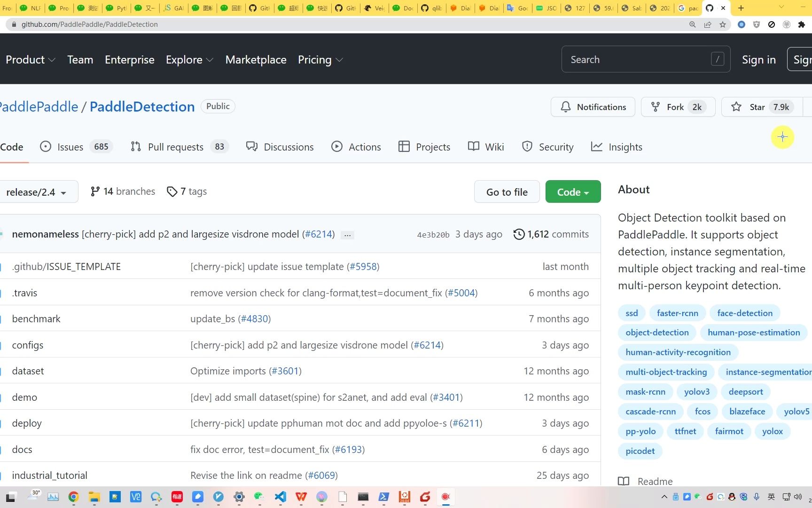This screenshot has width=812, height=508.
Task: Expand the Explore menu in header
Action: point(189,60)
